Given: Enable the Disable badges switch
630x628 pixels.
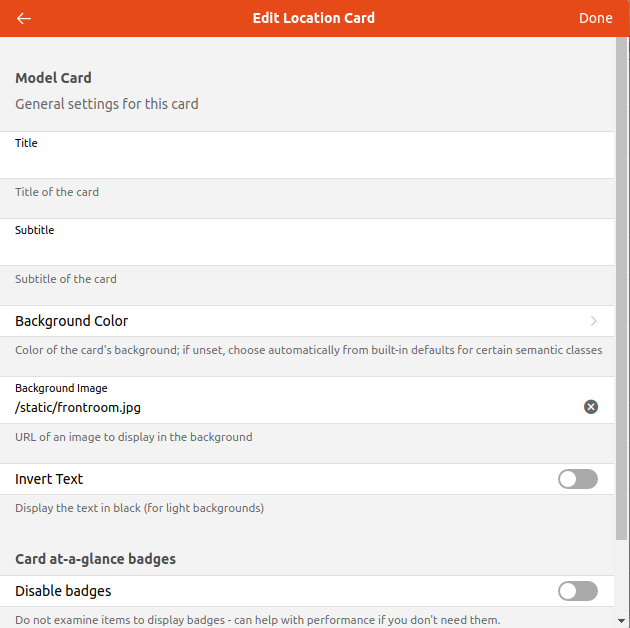Looking at the screenshot, I should (x=577, y=591).
